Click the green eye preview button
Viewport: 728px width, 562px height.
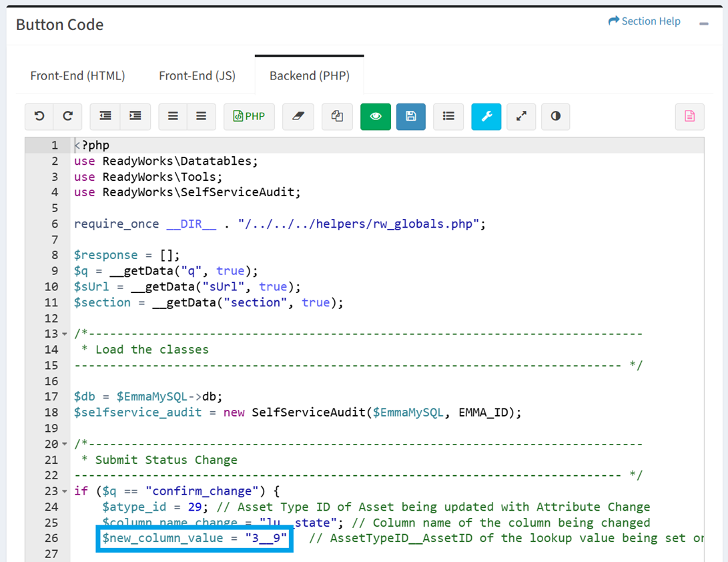tap(376, 116)
